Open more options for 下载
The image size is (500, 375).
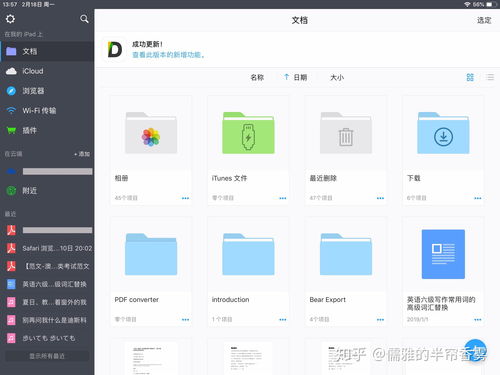click(478, 198)
